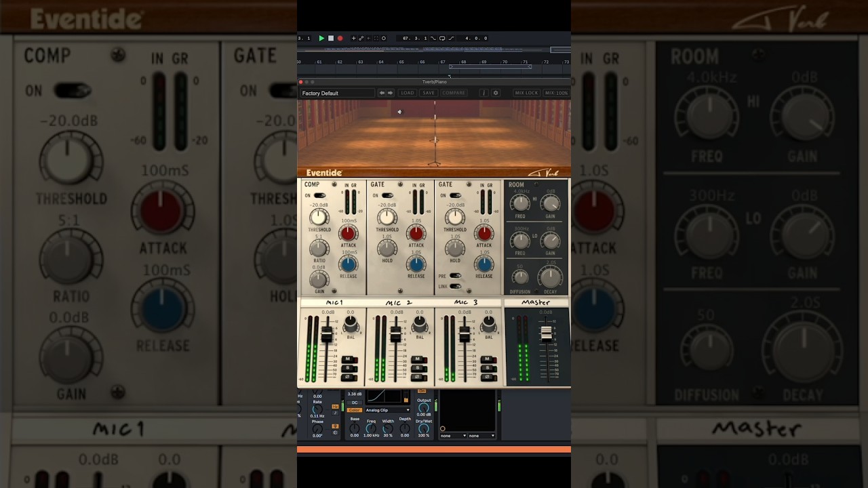Click the ROOM HI Freq knob
The height and width of the screenshot is (488, 868).
pos(521,204)
